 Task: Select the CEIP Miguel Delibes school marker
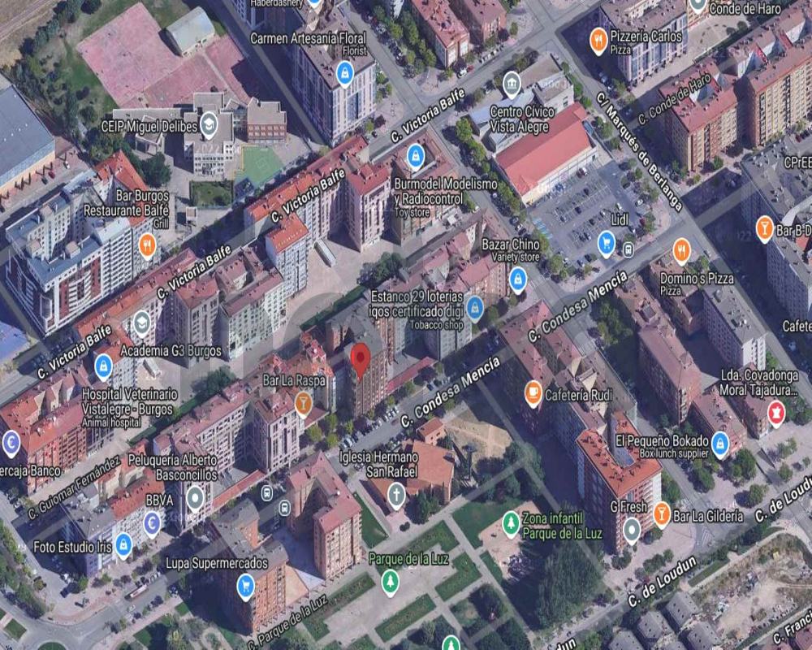pyautogui.click(x=209, y=125)
